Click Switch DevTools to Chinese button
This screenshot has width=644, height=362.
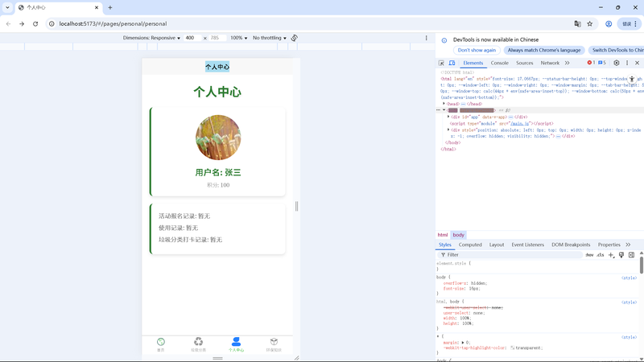point(616,50)
